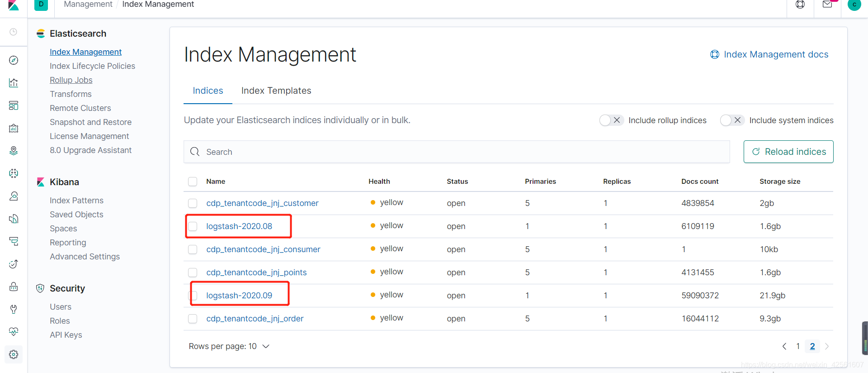Open Rollup Jobs menu item
868x373 pixels.
point(71,80)
